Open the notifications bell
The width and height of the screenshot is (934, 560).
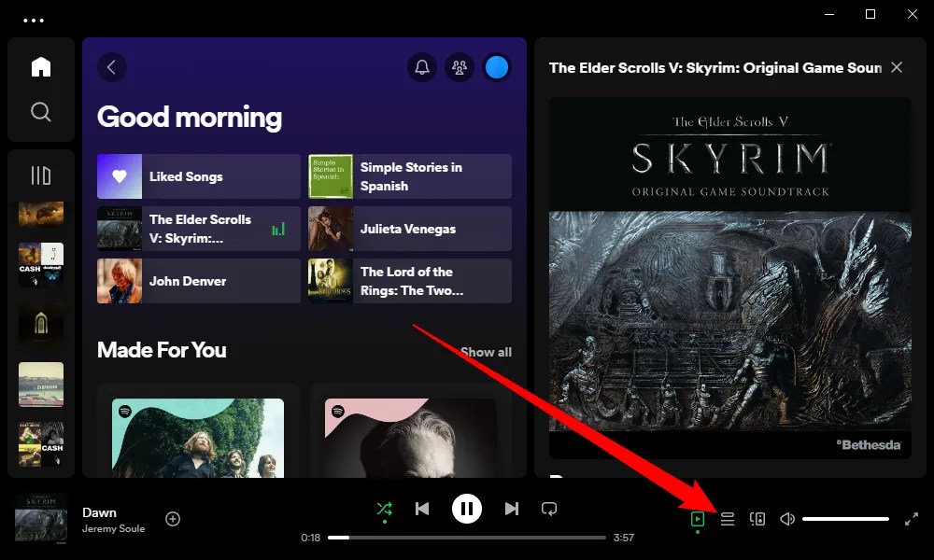click(421, 67)
